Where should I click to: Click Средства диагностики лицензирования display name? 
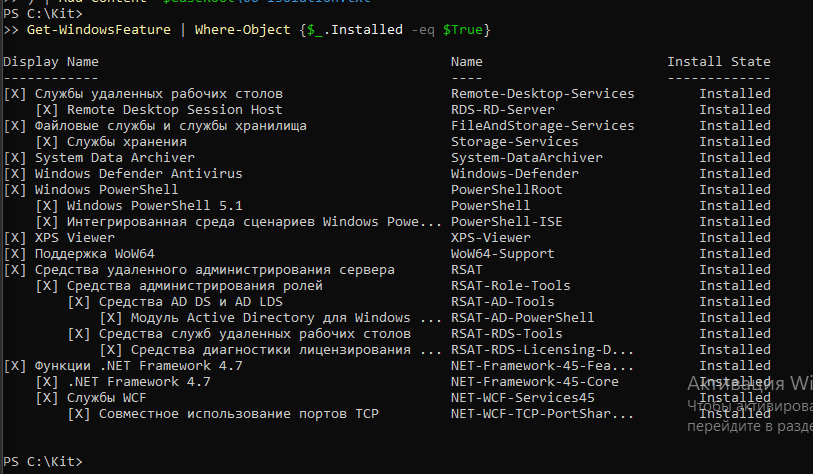pyautogui.click(x=286, y=350)
